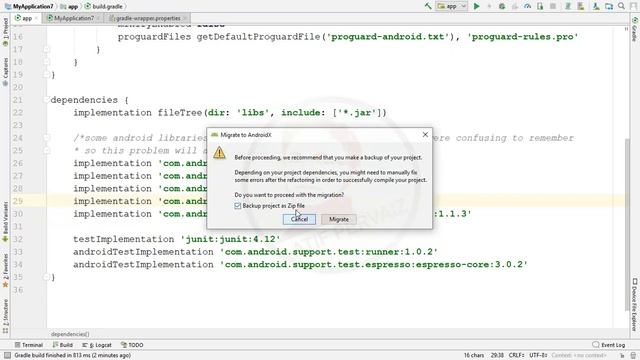
Task: Close the Migrate to AndroidX dialog
Action: 425,134
